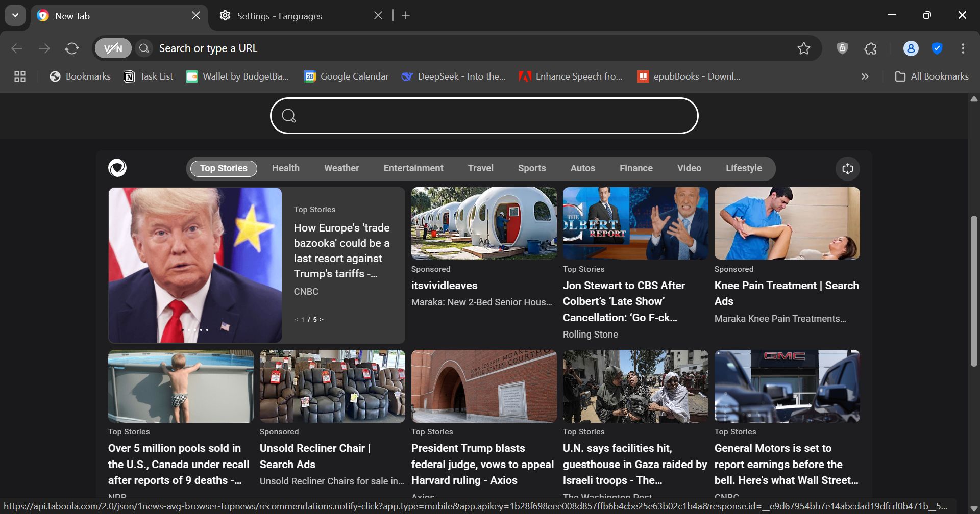This screenshot has width=980, height=514.
Task: Select the Video feed tab
Action: [x=689, y=168]
